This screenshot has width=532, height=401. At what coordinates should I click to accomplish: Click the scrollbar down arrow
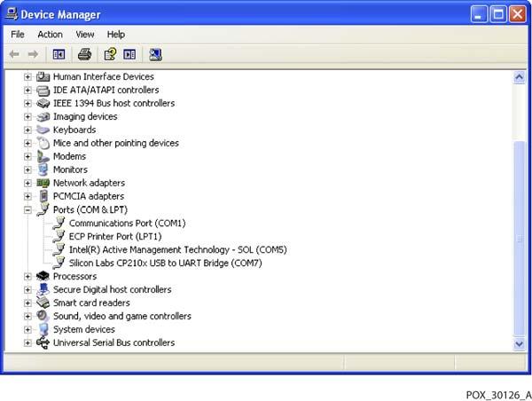[x=519, y=344]
